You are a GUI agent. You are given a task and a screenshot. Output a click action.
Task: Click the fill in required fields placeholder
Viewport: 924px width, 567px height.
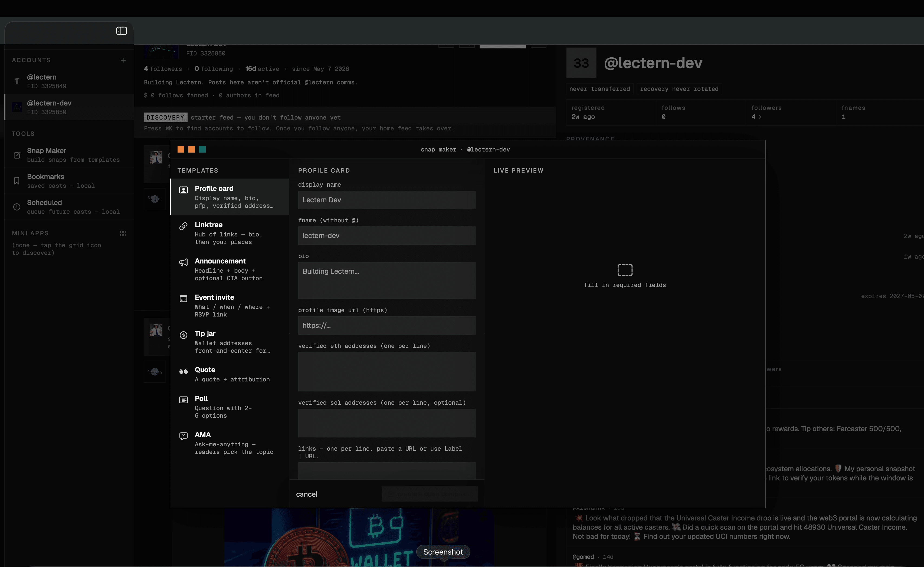click(x=625, y=276)
